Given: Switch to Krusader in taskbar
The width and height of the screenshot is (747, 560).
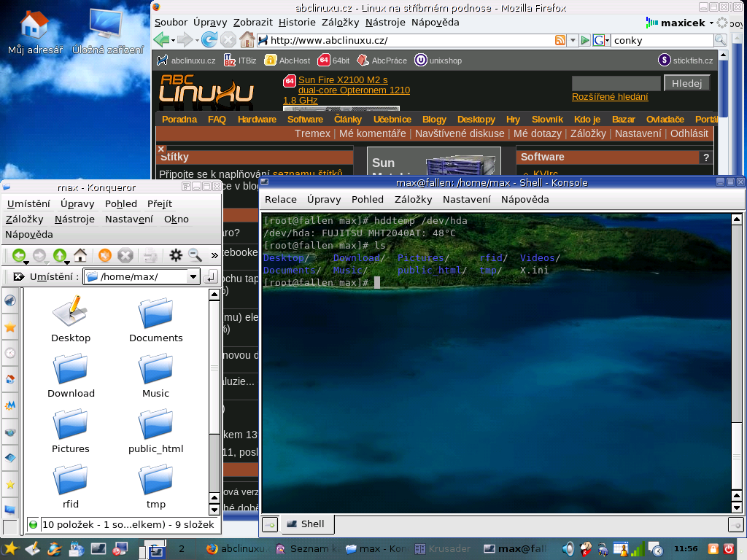Looking at the screenshot, I should click(443, 549).
